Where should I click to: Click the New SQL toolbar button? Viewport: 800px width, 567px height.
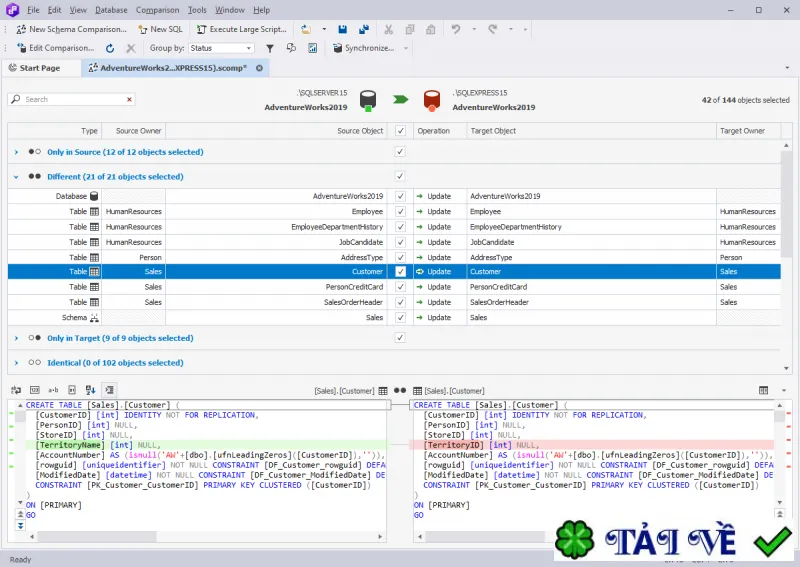(160, 29)
